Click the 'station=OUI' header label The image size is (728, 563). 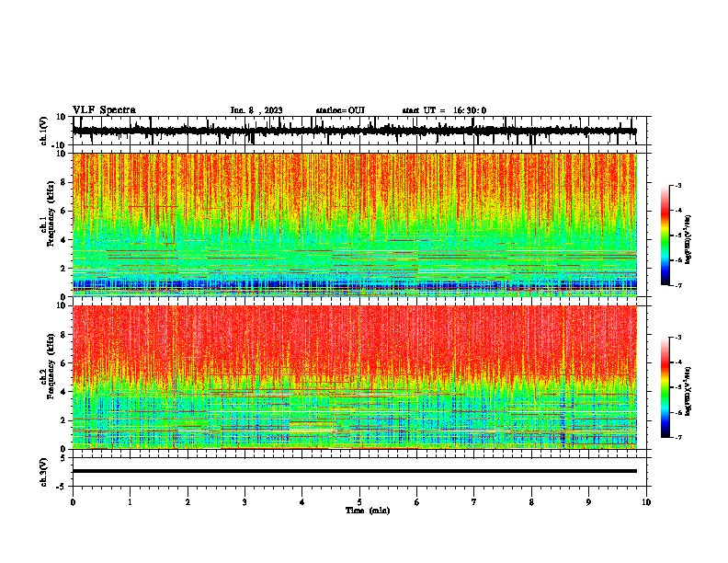[x=340, y=110]
